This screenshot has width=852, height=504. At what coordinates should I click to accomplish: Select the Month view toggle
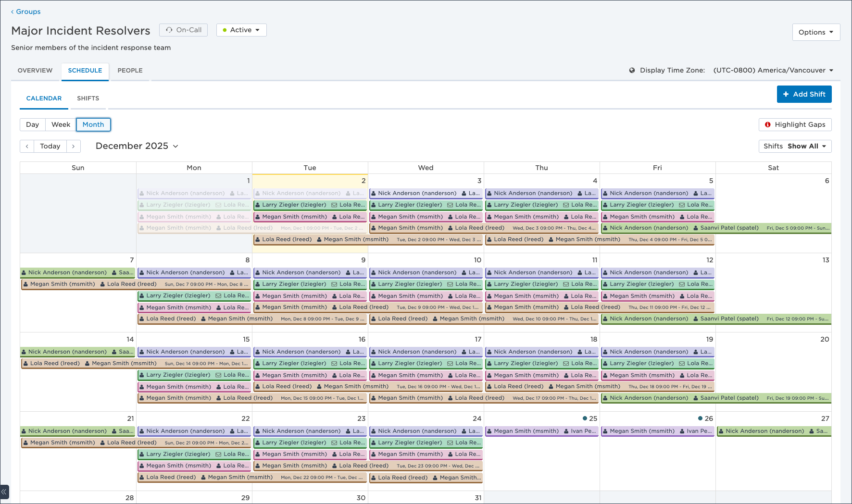(93, 124)
